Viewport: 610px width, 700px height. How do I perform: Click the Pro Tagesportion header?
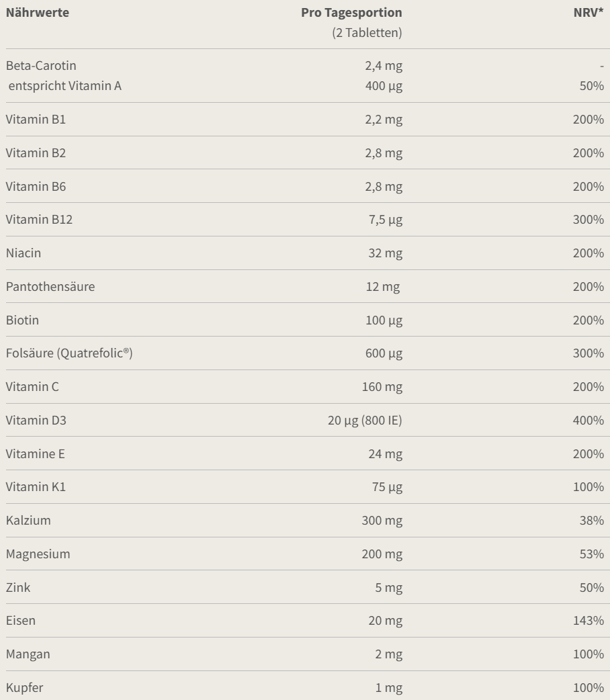351,13
